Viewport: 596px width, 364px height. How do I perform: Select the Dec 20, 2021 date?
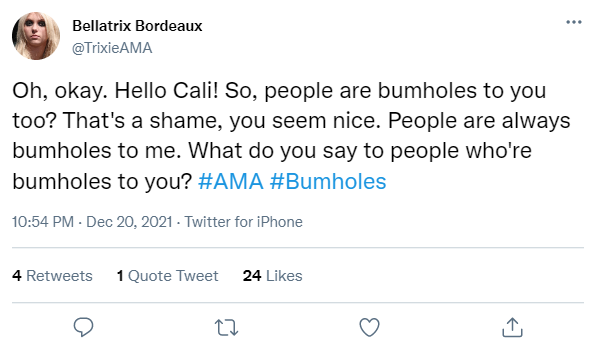[x=129, y=222]
